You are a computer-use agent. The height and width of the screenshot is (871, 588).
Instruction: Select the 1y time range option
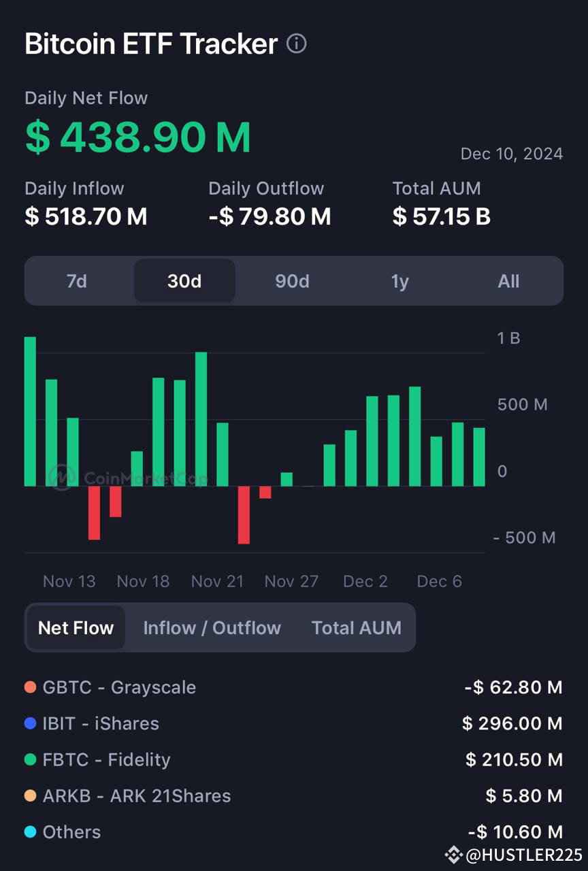(x=399, y=280)
